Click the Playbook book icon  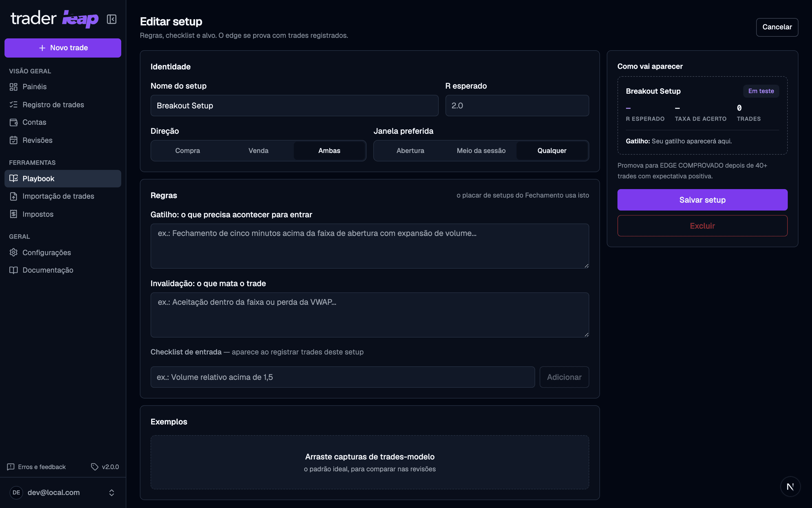(14, 178)
